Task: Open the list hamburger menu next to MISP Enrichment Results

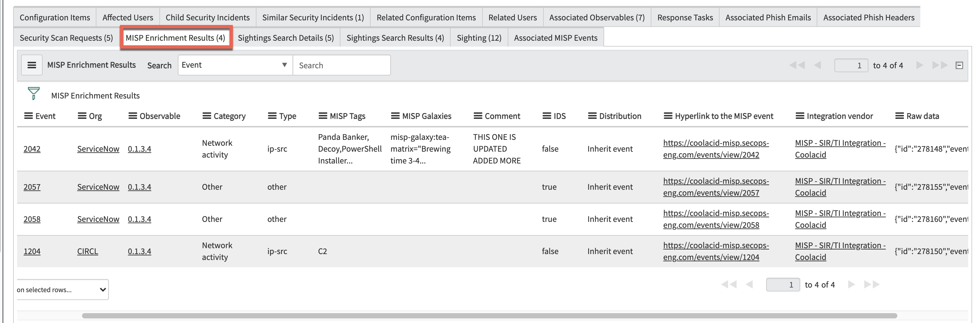Action: [x=31, y=65]
